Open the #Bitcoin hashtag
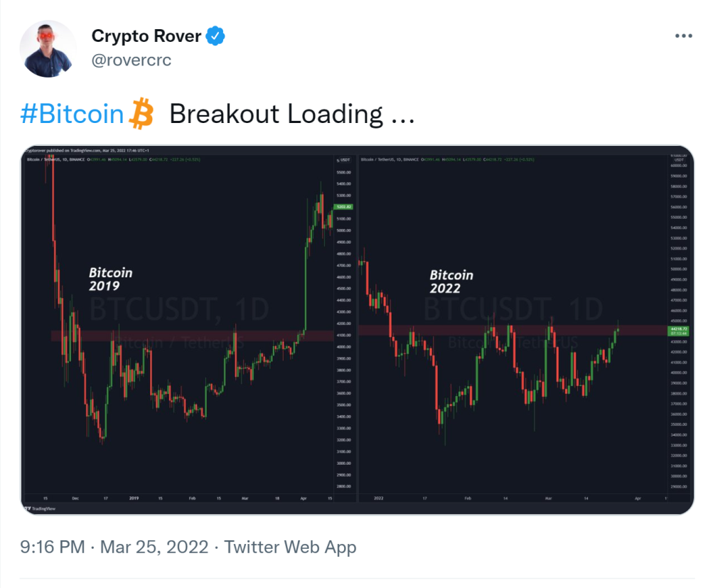 [x=72, y=114]
